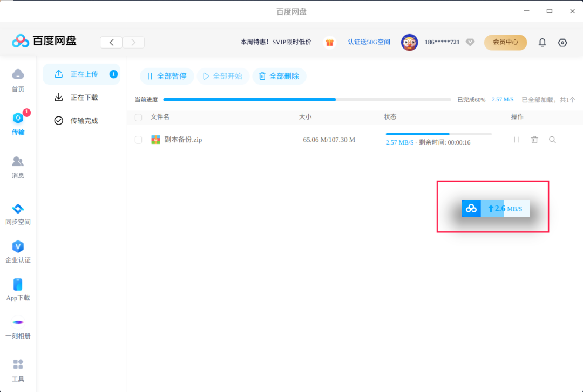Screen dimensions: 583x392
Task: Click the 已完成60% label
Action: 471,100
